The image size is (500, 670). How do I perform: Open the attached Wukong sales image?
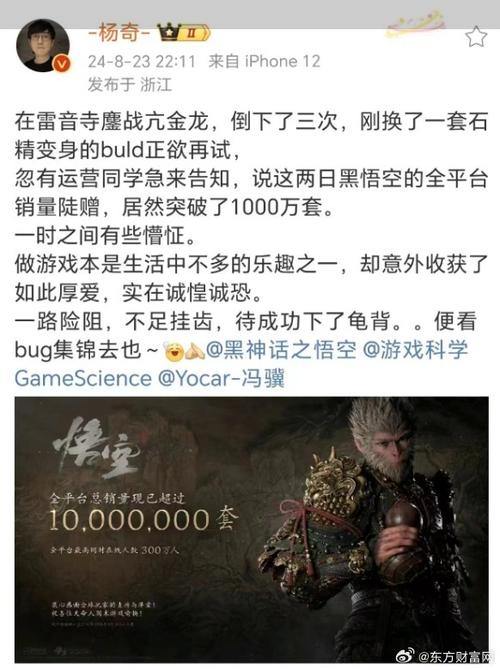pos(252,530)
